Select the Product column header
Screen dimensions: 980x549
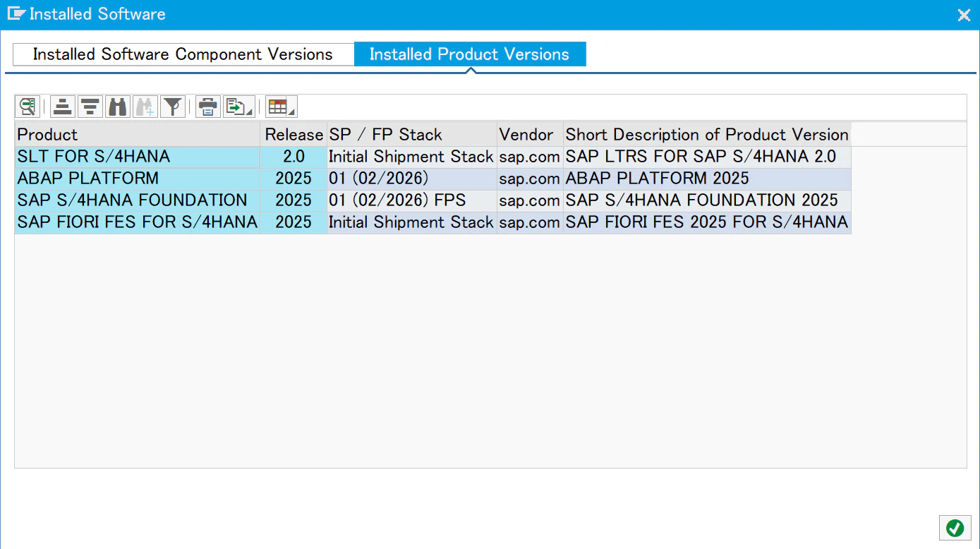(138, 135)
